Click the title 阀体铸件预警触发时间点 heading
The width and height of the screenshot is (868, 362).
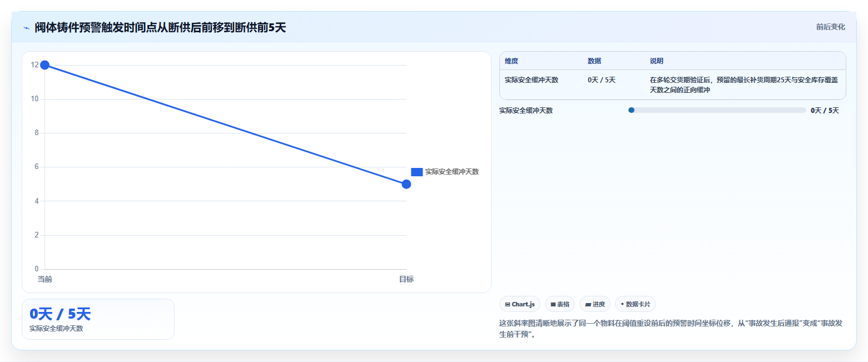click(x=160, y=27)
